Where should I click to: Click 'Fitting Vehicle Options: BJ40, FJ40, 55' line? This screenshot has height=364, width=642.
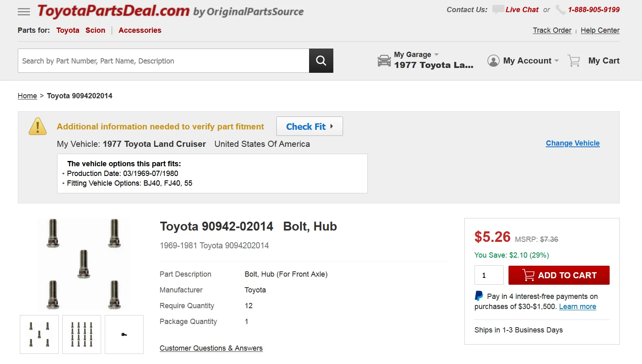click(129, 183)
